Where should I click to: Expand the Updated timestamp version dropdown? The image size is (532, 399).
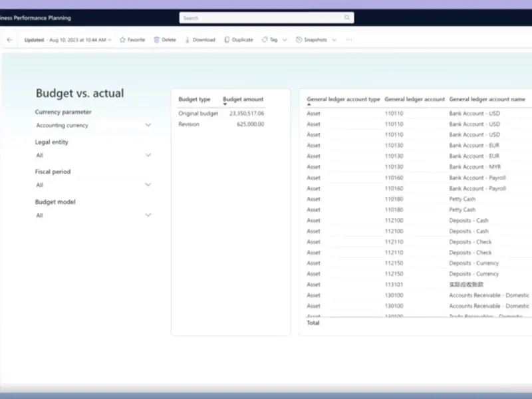pos(110,40)
